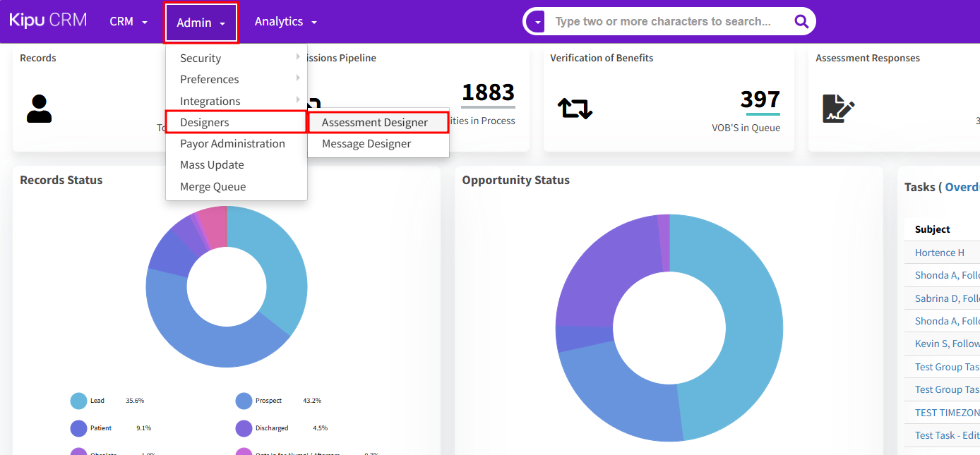Image resolution: width=980 pixels, height=455 pixels.
Task: Click the search magnifier icon
Action: pyautogui.click(x=801, y=21)
